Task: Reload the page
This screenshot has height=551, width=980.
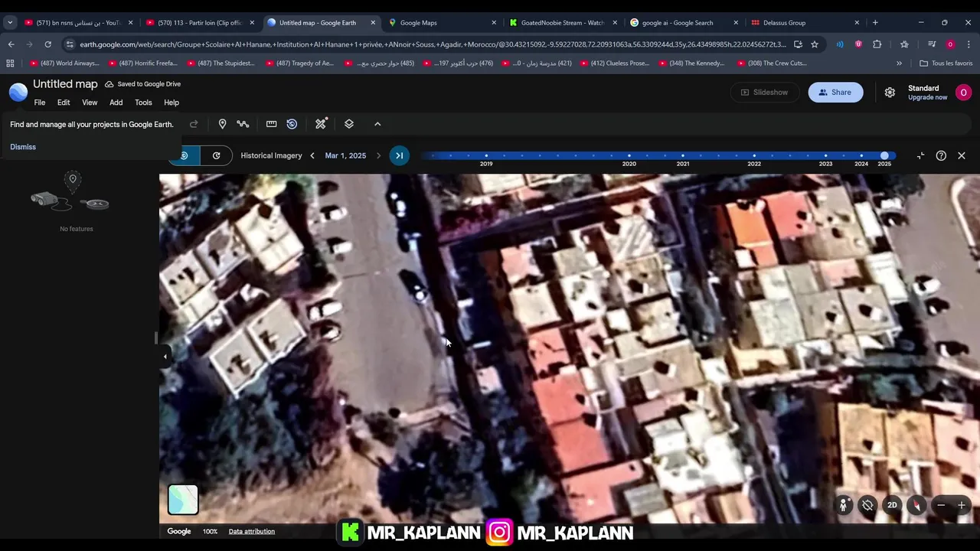Action: click(47, 44)
